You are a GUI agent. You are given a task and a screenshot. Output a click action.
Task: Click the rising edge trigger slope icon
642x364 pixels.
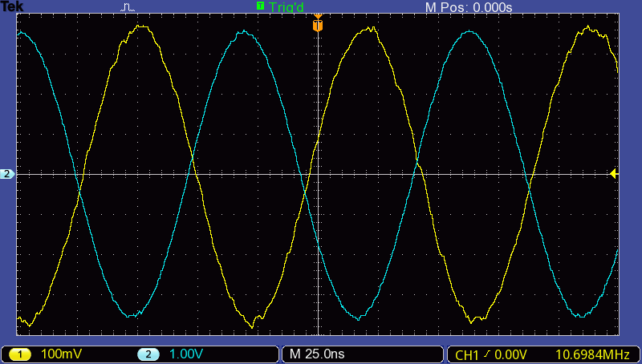tap(489, 354)
